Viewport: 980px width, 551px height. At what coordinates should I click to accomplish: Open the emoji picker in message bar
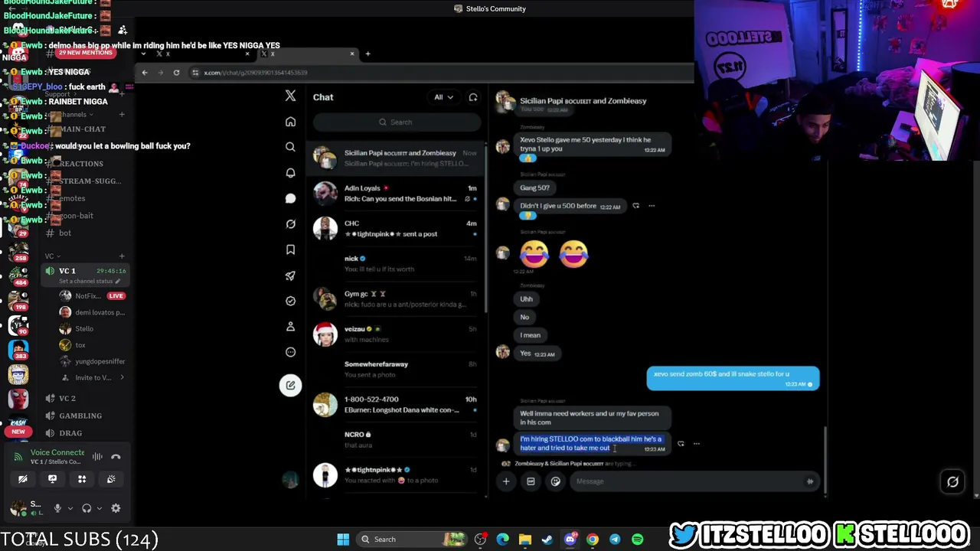pos(555,481)
